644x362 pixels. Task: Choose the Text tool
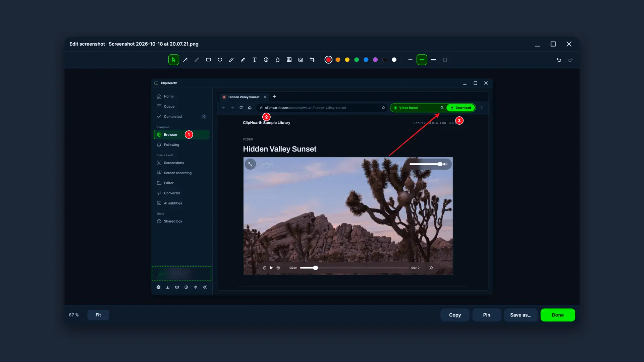255,60
